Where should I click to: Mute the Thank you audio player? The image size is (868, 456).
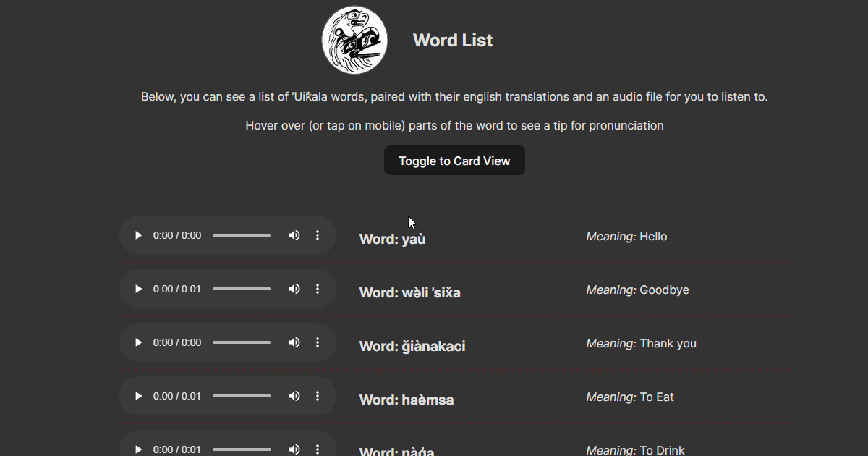click(x=294, y=342)
